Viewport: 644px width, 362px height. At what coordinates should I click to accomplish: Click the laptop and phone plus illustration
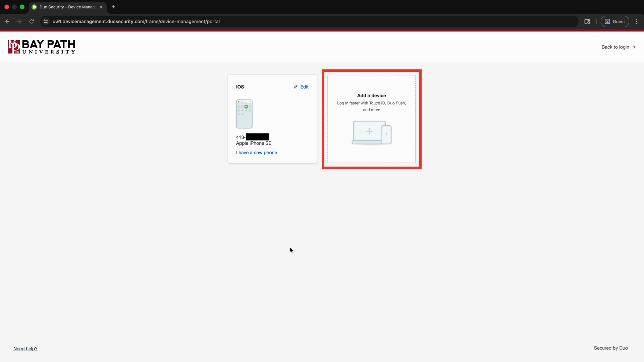coord(372,133)
